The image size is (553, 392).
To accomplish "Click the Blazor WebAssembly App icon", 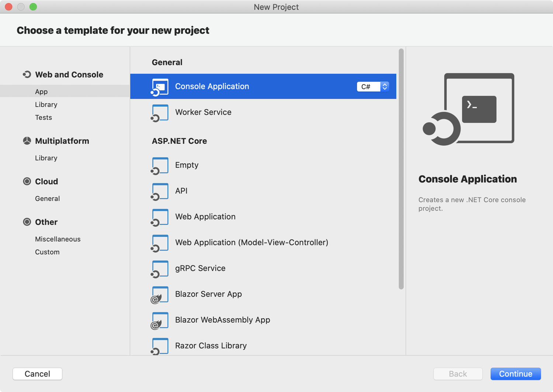I will tap(160, 321).
